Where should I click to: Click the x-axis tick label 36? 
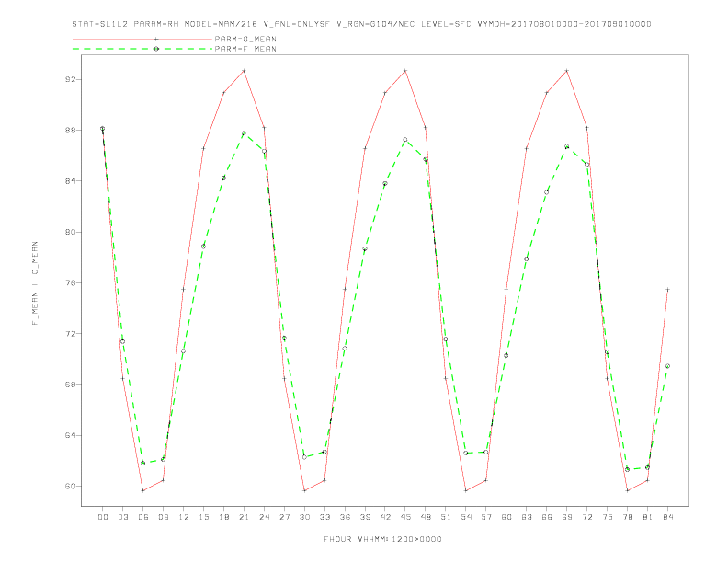[345, 517]
